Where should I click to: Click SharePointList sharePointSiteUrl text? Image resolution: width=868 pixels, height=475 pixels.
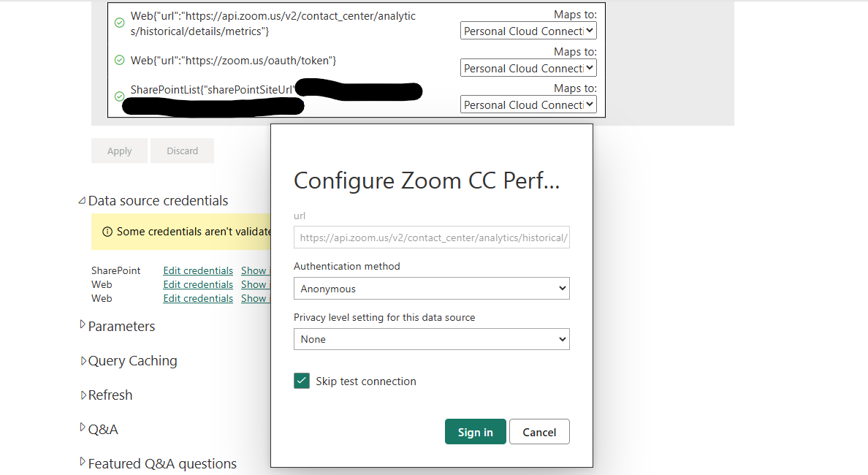(x=213, y=90)
